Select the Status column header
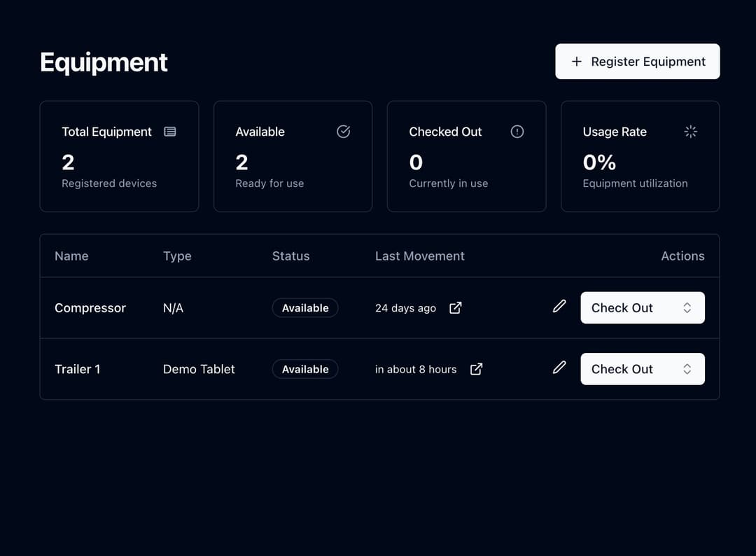Screen dimensions: 756x556 click(x=290, y=256)
